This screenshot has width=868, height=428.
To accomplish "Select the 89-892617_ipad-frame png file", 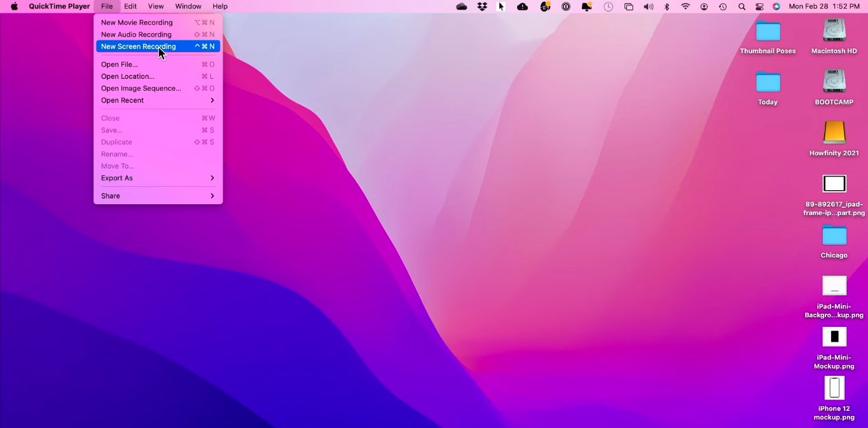I will [834, 195].
